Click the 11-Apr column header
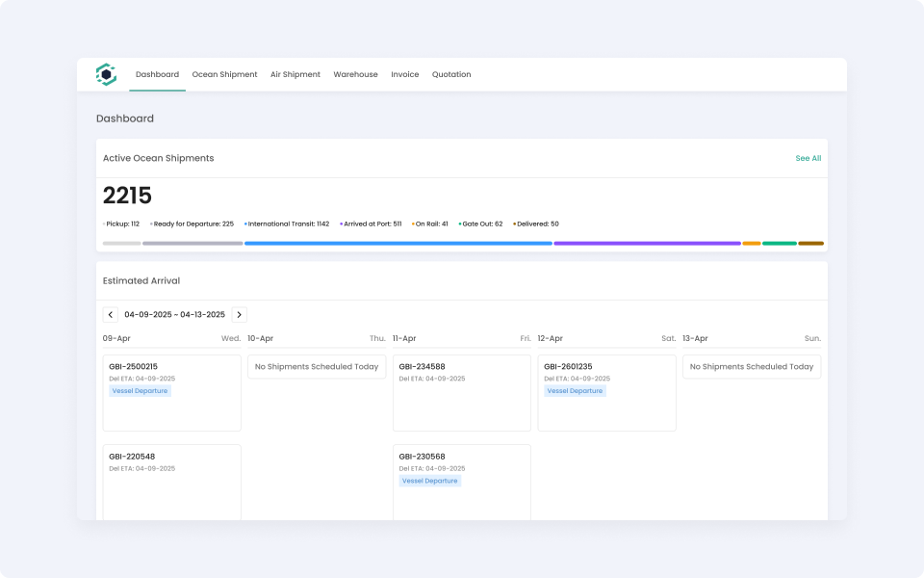The width and height of the screenshot is (924, 578). tap(462, 338)
